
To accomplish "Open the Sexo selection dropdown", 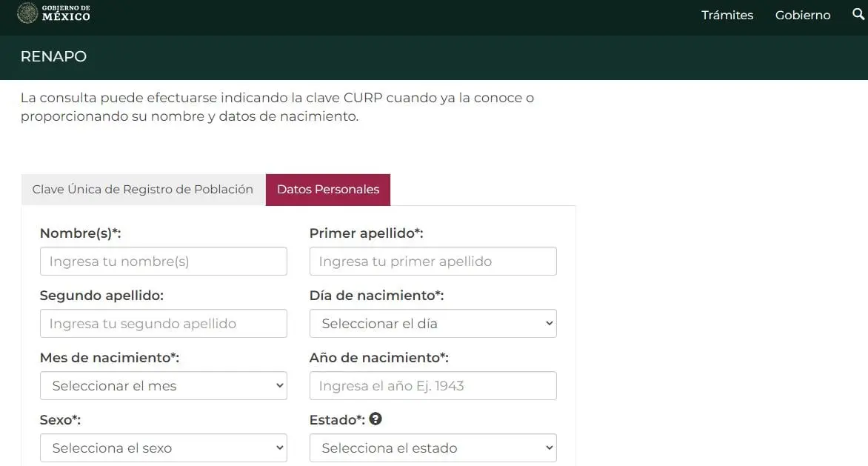I will click(x=163, y=447).
